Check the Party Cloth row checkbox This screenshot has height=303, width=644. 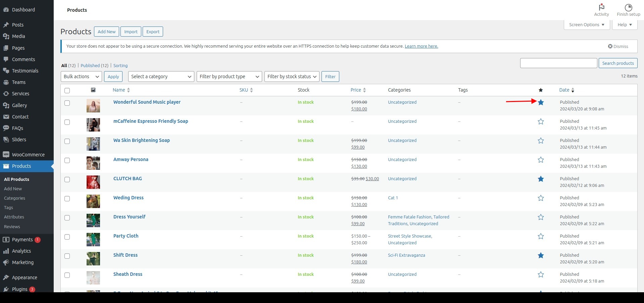click(67, 237)
